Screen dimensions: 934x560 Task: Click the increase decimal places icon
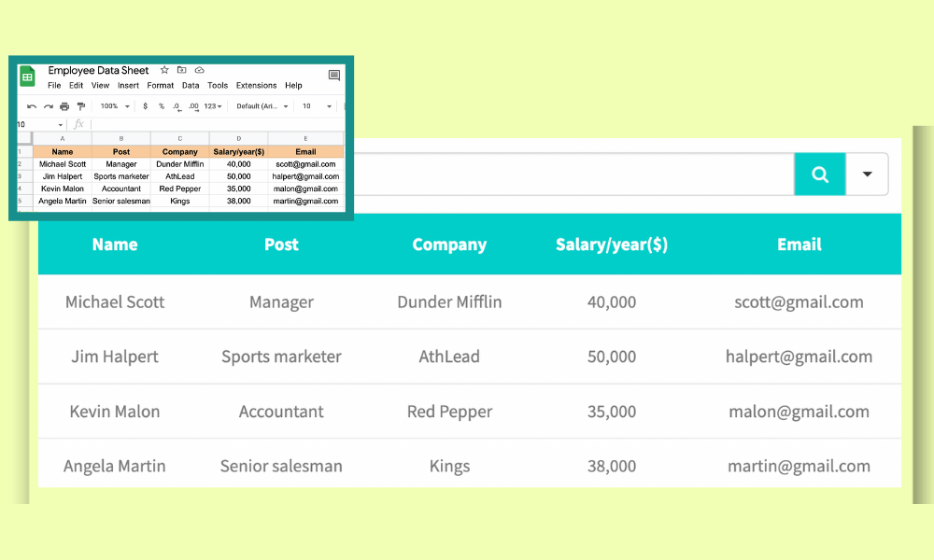pos(193,106)
